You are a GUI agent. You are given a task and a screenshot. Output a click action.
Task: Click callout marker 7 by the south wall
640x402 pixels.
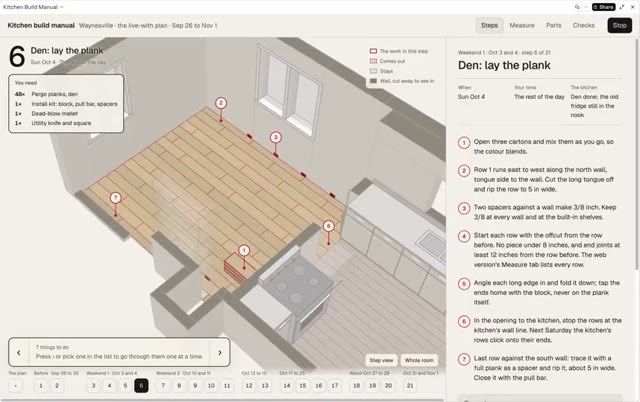(x=116, y=198)
